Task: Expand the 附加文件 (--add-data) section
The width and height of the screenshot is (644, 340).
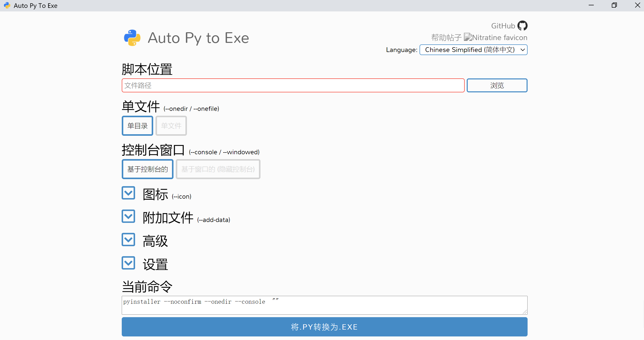Action: [128, 216]
